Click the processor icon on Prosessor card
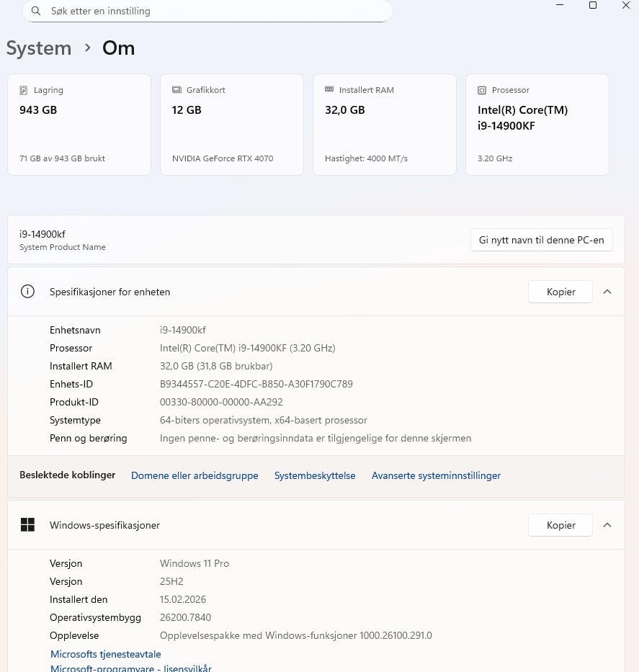639x672 pixels. pyautogui.click(x=482, y=90)
